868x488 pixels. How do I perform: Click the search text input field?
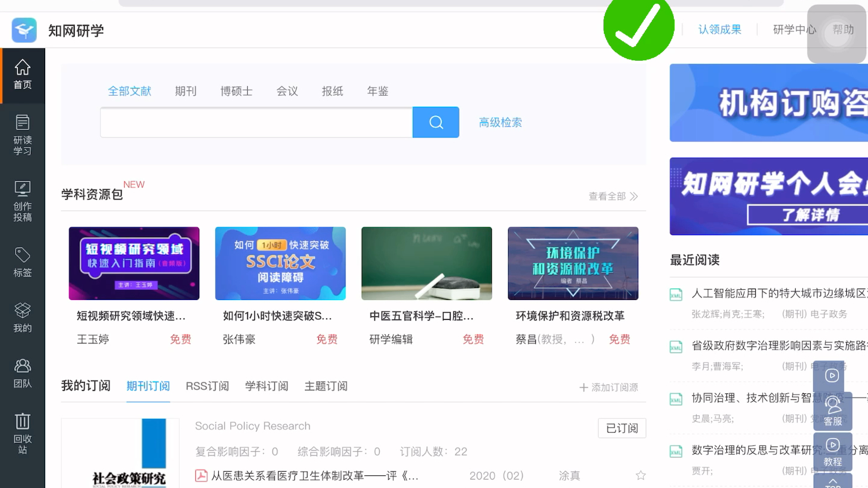(257, 122)
